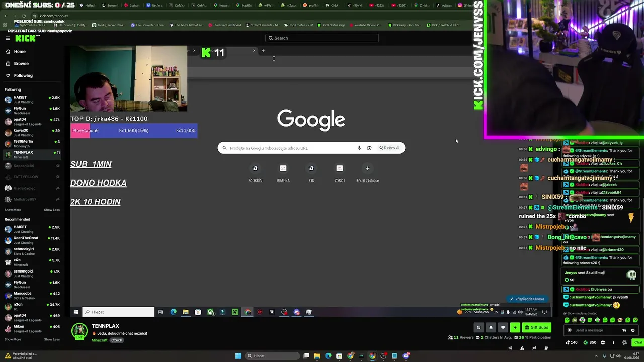
Task: Open Mascoobs channel in Recommended
Action: (x=32, y=295)
